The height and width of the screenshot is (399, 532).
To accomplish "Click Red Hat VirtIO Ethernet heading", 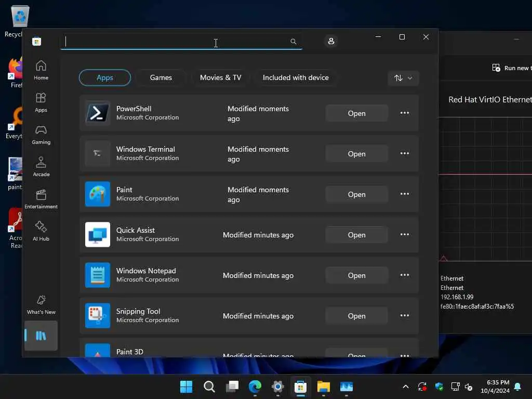I will pos(490,99).
